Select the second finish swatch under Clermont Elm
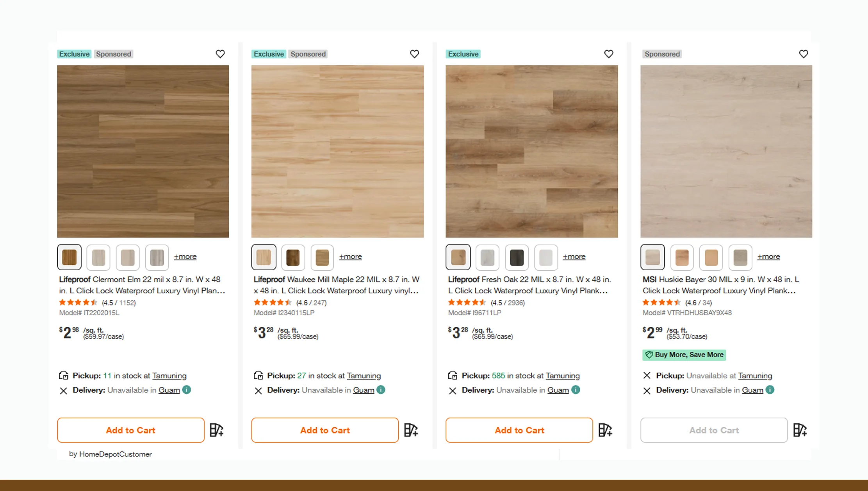This screenshot has height=491, width=868. [x=98, y=257]
